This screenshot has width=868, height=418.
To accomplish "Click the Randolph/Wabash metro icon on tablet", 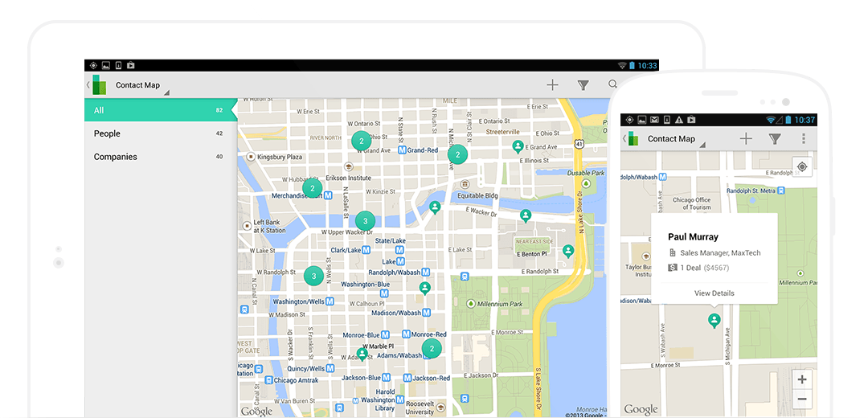I will coord(426,272).
